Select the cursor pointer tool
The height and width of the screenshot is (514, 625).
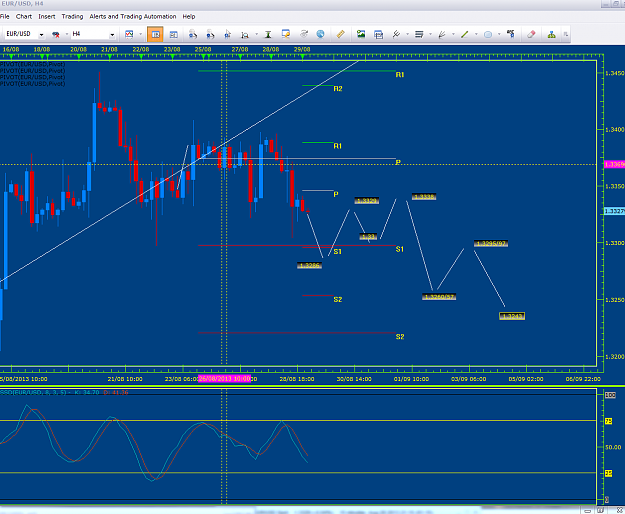click(228, 35)
